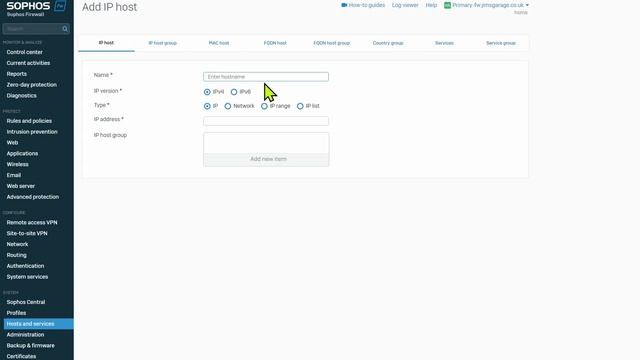Open Site-to-site VPN in sidebar
Viewport: 640px width, 360px height.
click(27, 233)
